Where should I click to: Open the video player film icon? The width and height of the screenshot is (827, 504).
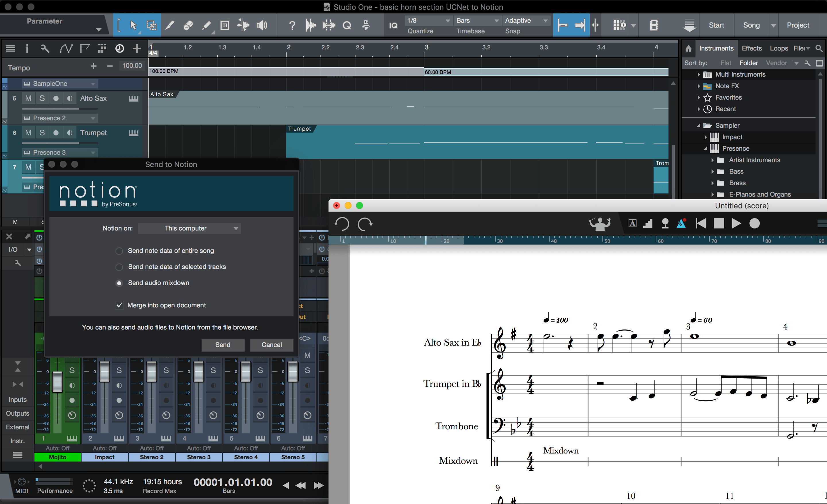(654, 25)
